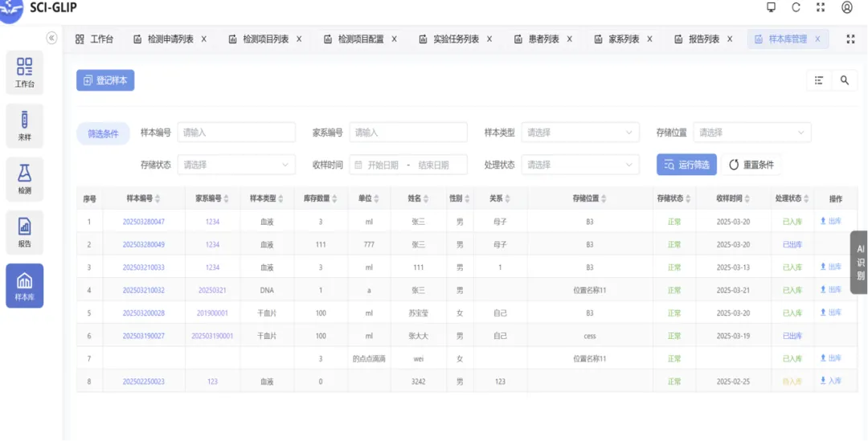Screen dimensions: 868x441
Task: Click the 运行筛选 button
Action: tap(686, 165)
